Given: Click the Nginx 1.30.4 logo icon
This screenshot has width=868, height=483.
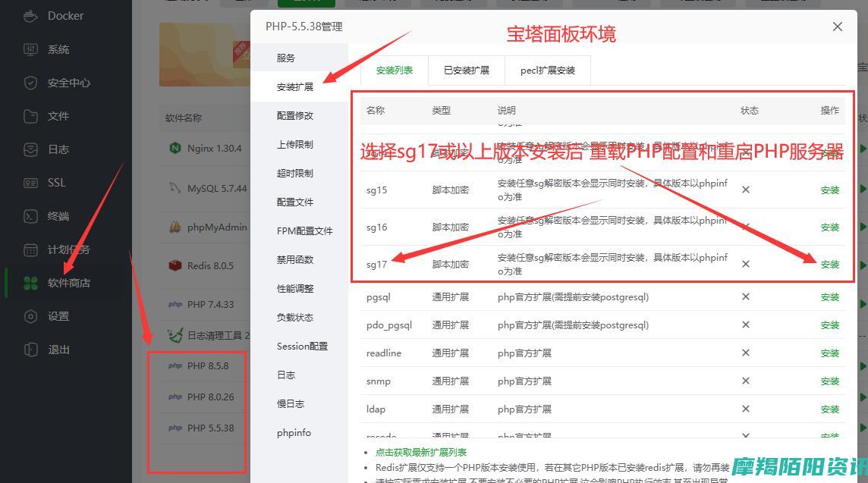Looking at the screenshot, I should click(175, 149).
